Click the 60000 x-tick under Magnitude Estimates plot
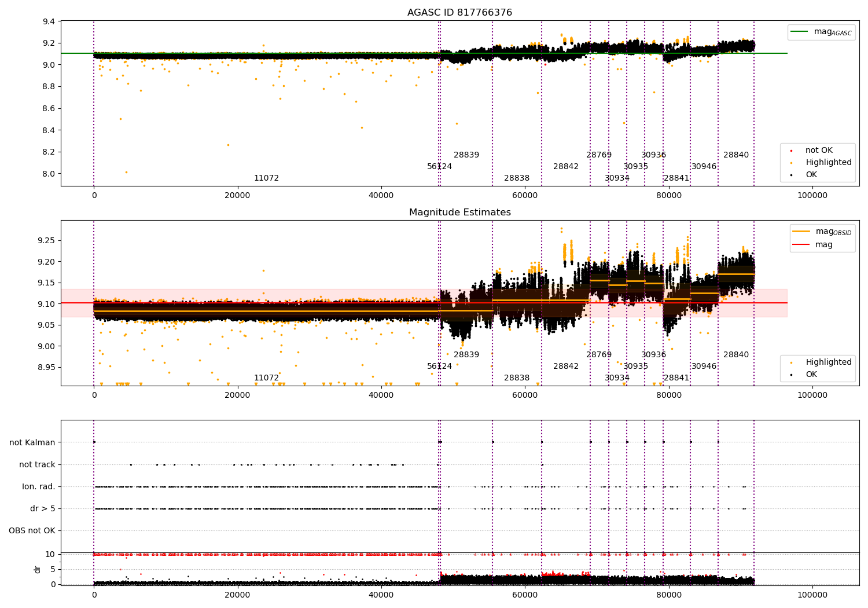This screenshot has height=608, width=868. pyautogui.click(x=525, y=395)
